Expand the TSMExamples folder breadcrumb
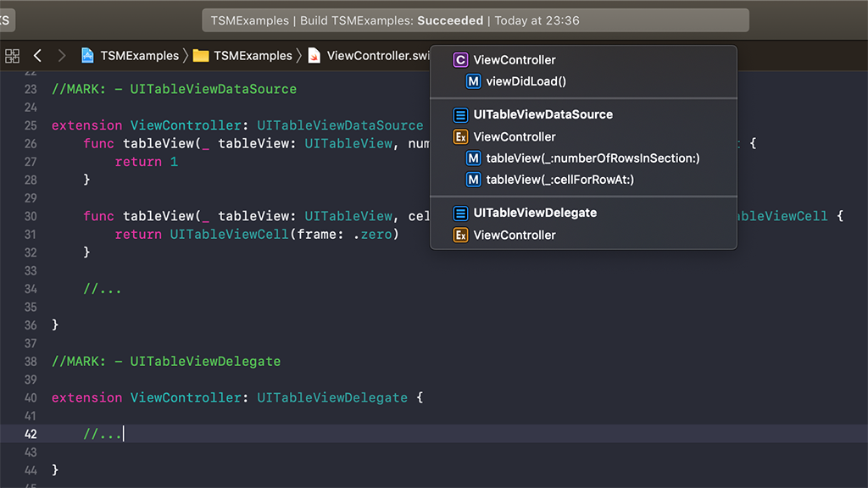Screen dimensions: 868x488 point(252,56)
